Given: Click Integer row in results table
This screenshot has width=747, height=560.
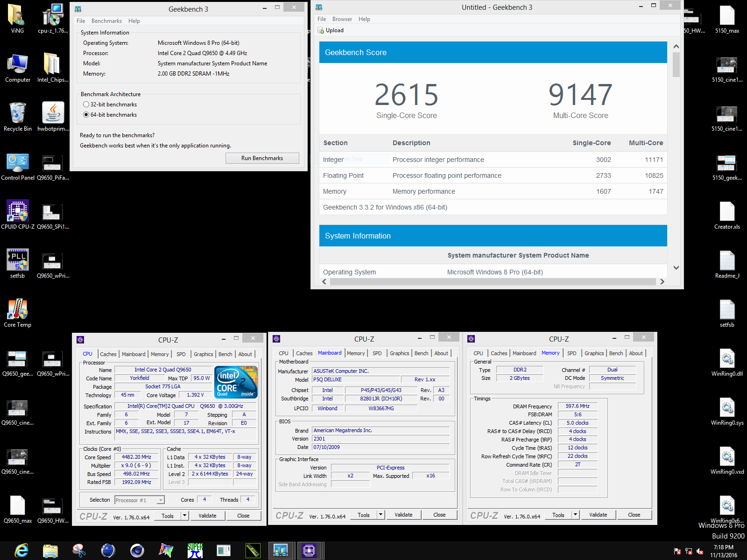Looking at the screenshot, I should [493, 160].
